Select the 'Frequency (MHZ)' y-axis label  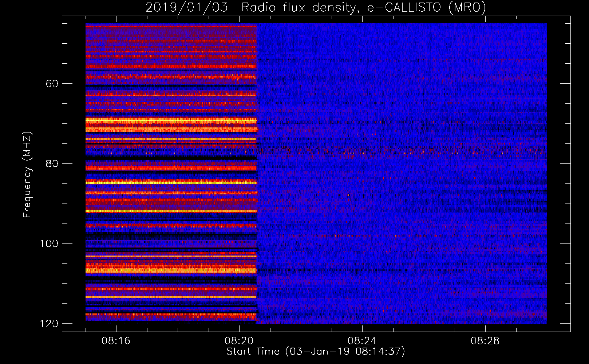[x=27, y=174]
